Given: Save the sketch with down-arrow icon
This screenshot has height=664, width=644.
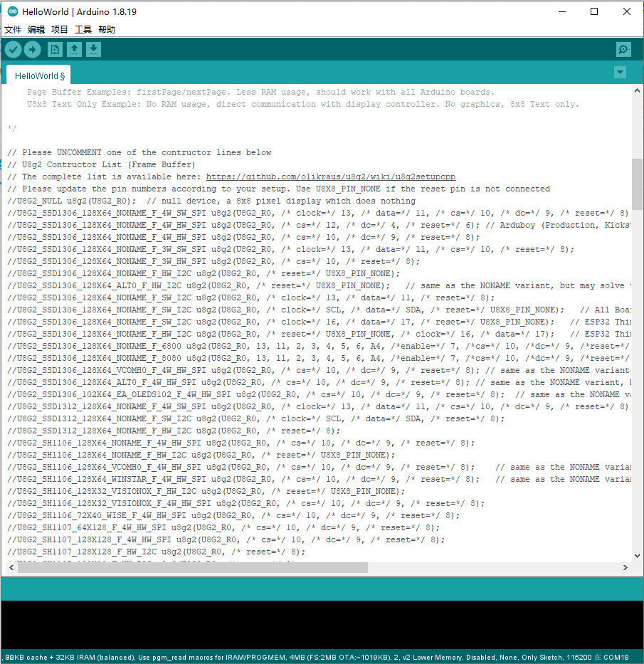Looking at the screenshot, I should [x=93, y=50].
